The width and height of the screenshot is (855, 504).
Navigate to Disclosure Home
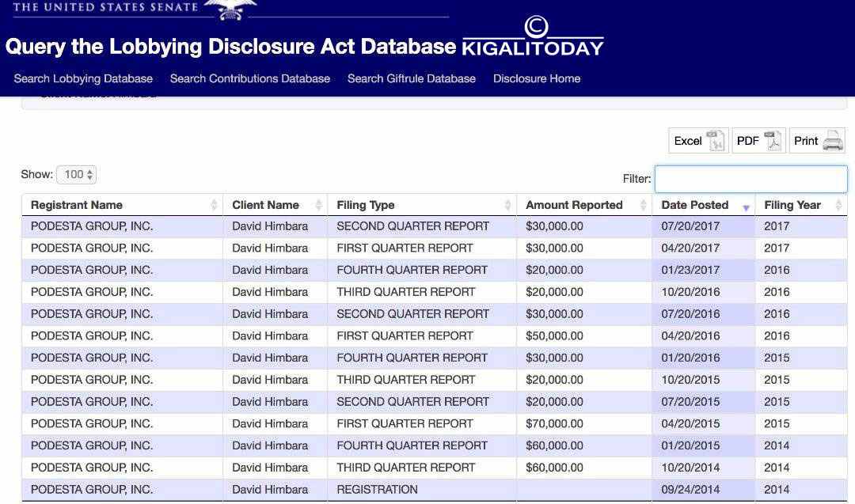pos(537,78)
